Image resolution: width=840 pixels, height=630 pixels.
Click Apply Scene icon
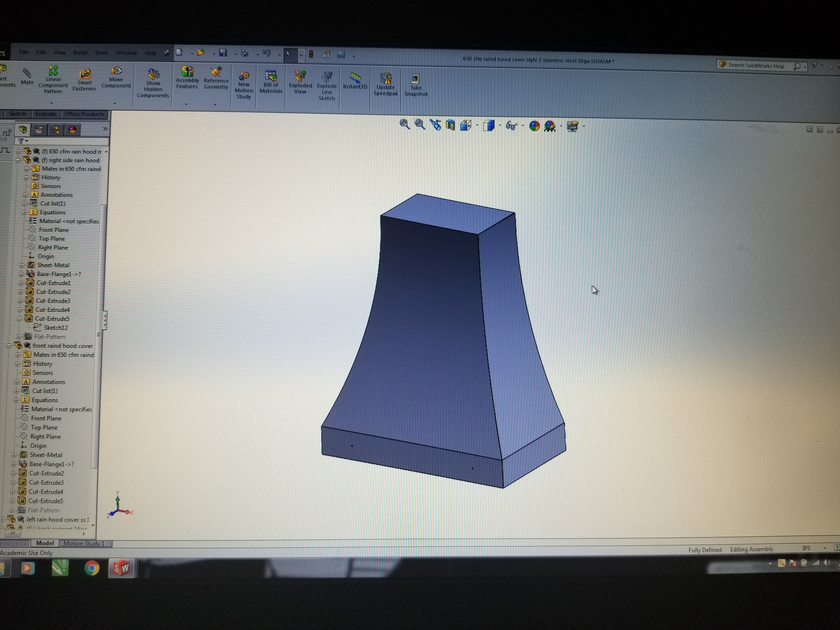point(550,126)
